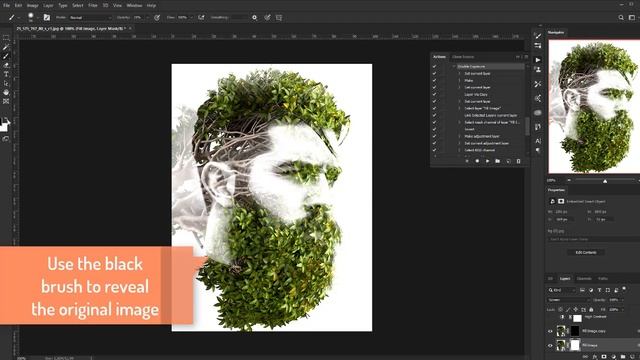
Task: Select the Path Selection arrow tool
Action: (6, 83)
